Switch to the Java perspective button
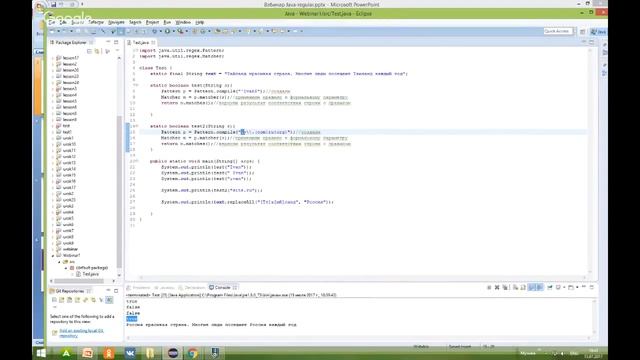Viewport: 640px width, 360px height. click(599, 31)
